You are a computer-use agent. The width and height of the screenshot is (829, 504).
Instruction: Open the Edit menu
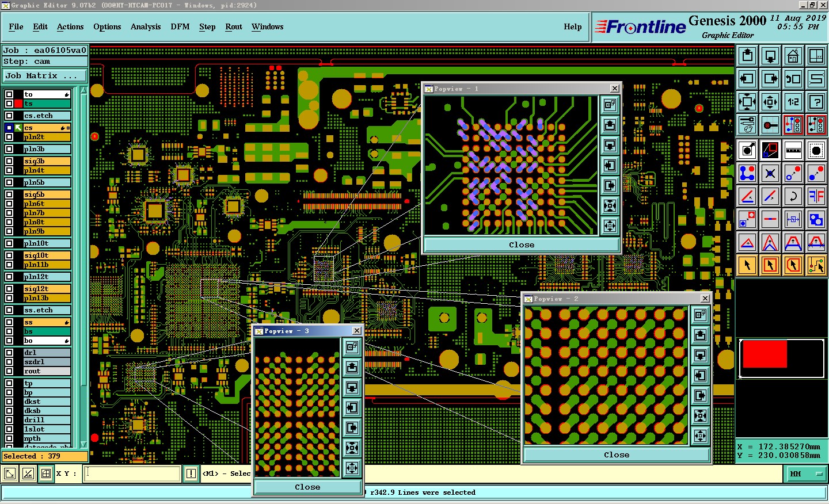(40, 26)
